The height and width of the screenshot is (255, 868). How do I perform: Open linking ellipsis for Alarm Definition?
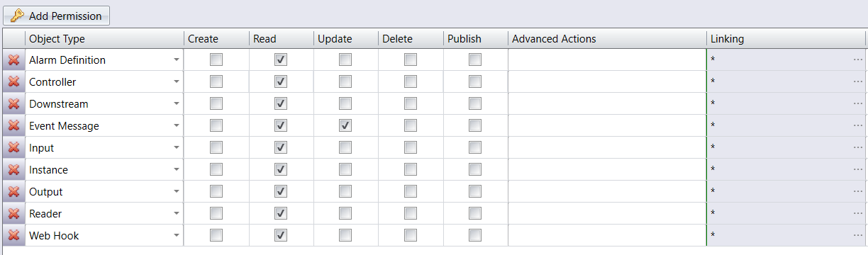tap(858, 60)
